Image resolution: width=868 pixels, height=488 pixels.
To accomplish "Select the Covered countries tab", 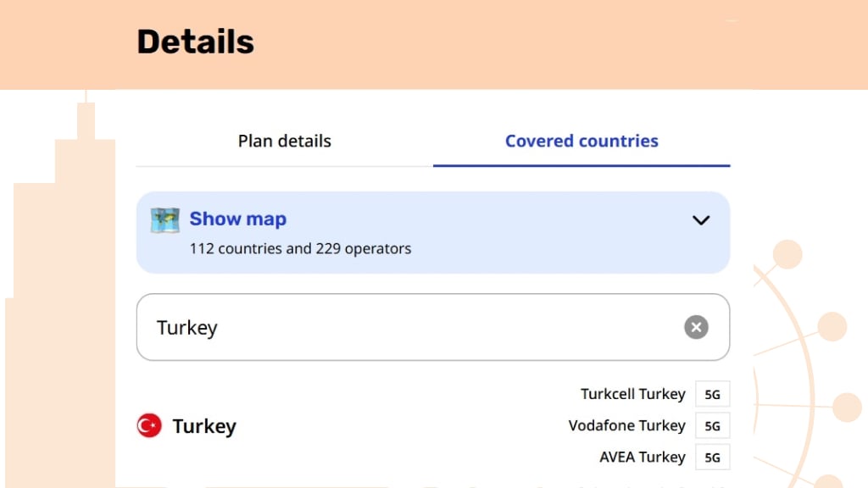I will click(x=581, y=141).
